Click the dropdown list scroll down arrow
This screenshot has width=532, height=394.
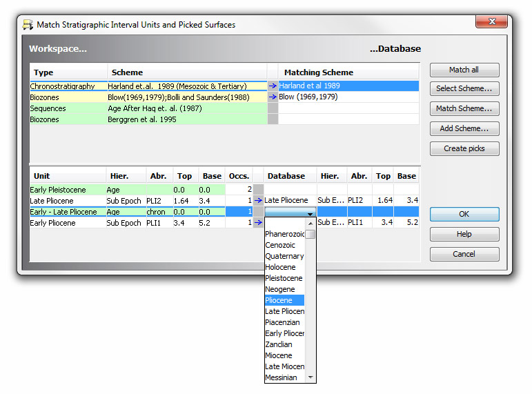click(x=310, y=377)
